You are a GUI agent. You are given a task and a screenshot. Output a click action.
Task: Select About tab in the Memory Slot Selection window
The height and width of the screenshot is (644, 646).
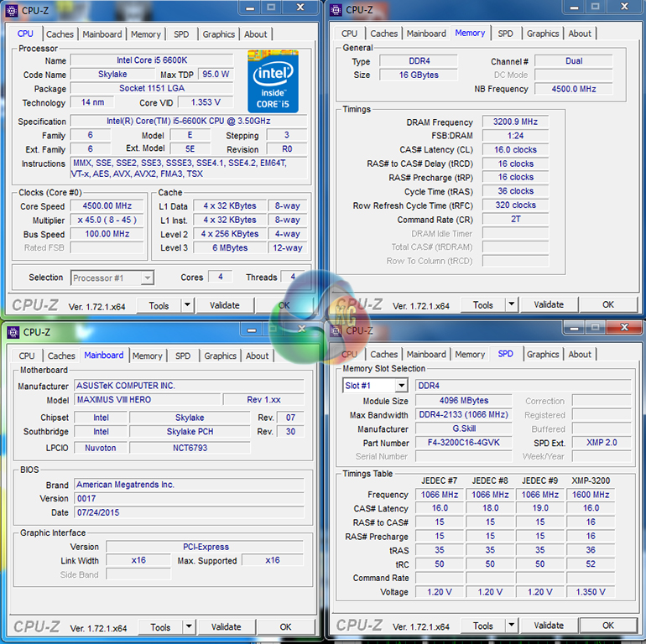[580, 355]
